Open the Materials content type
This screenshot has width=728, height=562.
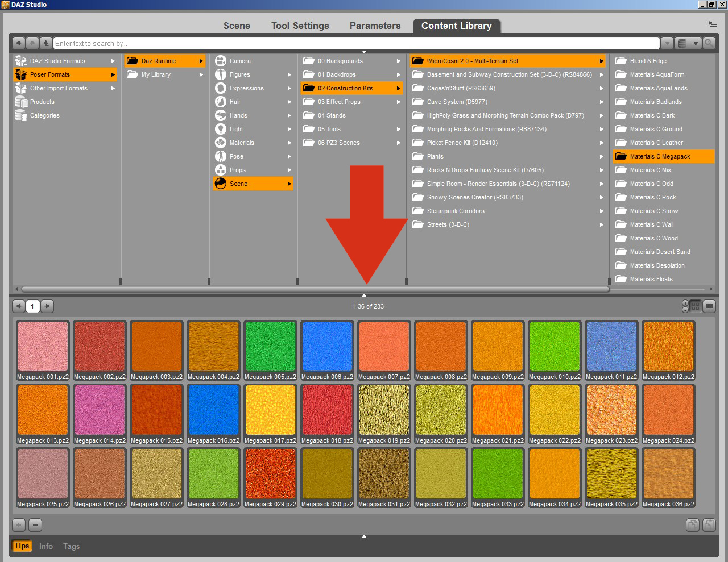(x=253, y=143)
